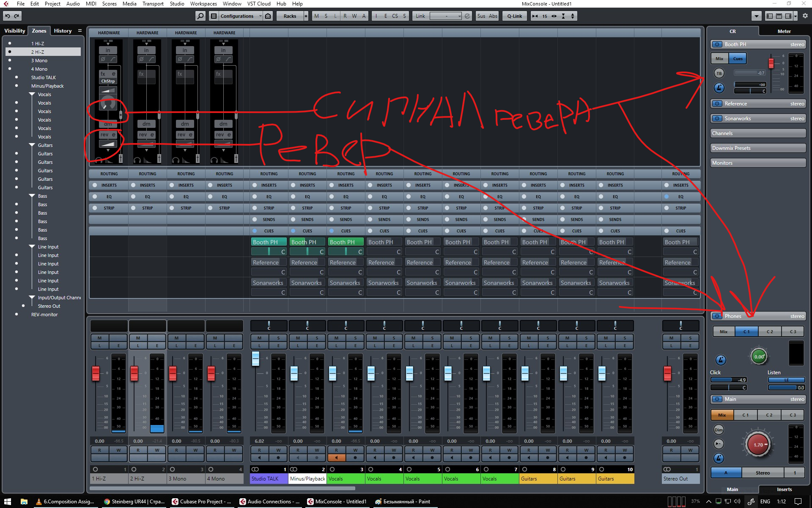The image size is (812, 508).
Task: Open the Transport menu
Action: [153, 4]
